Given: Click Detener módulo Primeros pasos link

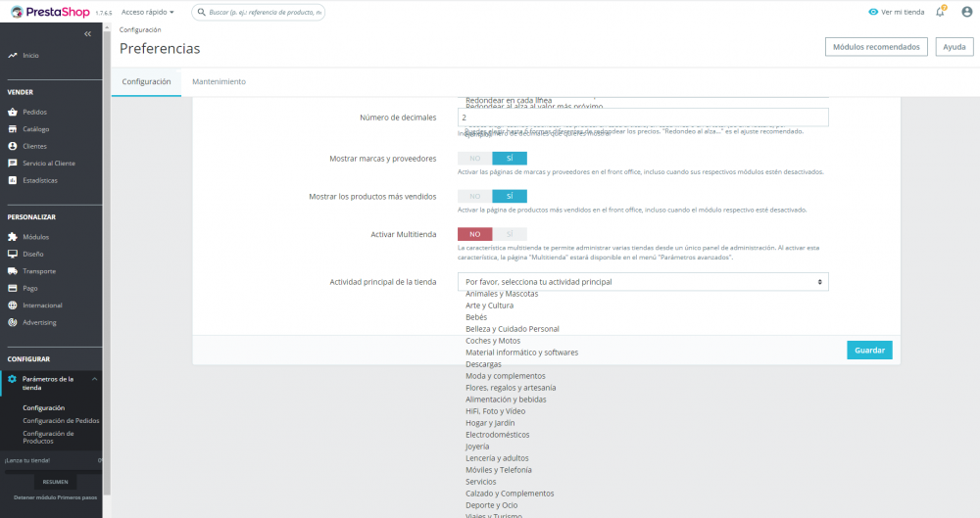Looking at the screenshot, I should coord(55,497).
